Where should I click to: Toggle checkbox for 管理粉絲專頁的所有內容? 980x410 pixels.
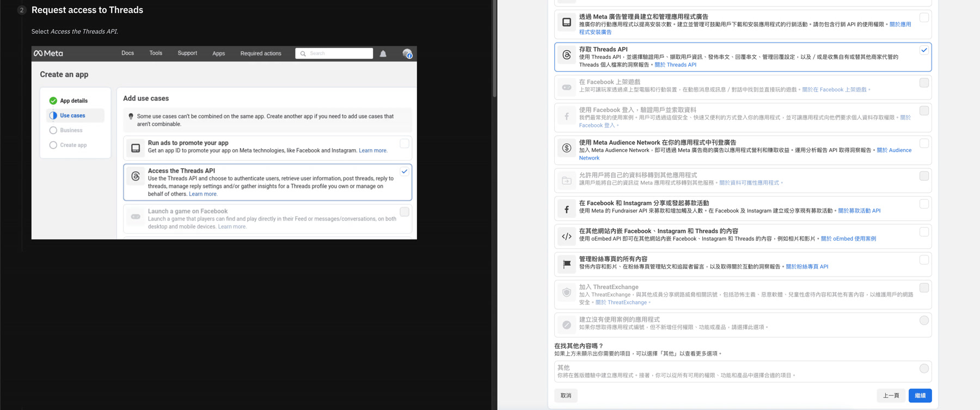click(924, 260)
